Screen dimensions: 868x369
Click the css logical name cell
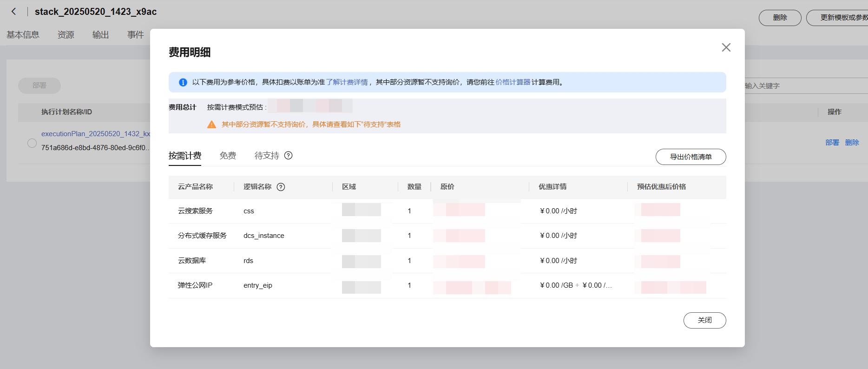(x=249, y=211)
